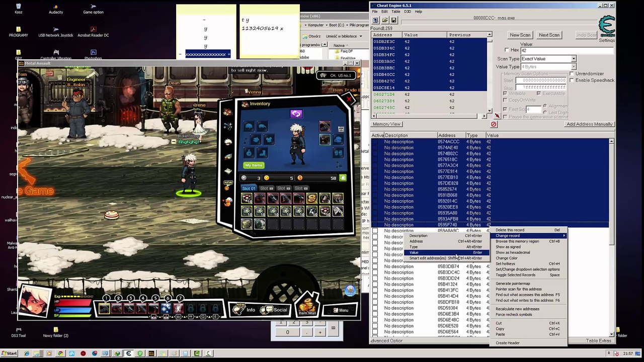
Task: Click the open file folder icon in Cheat Engine
Action: tap(385, 20)
